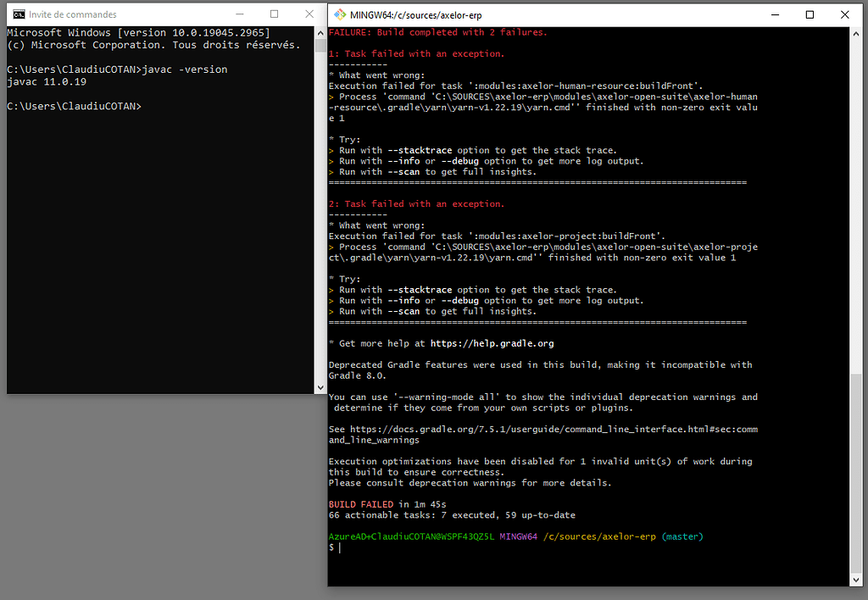Click the scroll-down arrow of the Command Prompt scrollbar
The image size is (868, 600).
tap(320, 386)
